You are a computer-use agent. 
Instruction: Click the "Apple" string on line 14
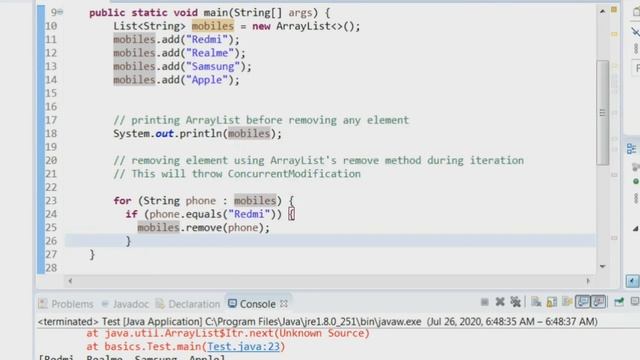pos(207,80)
